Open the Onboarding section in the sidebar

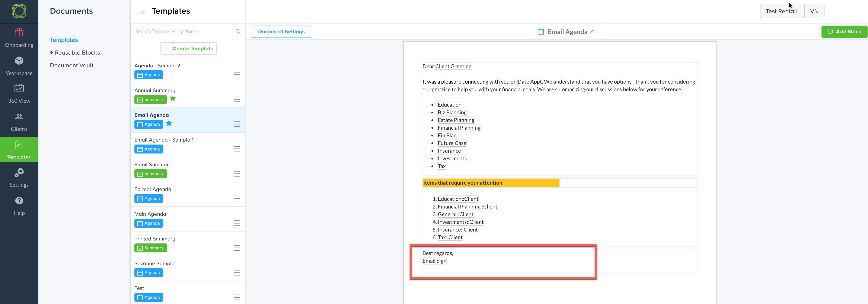coord(19,37)
